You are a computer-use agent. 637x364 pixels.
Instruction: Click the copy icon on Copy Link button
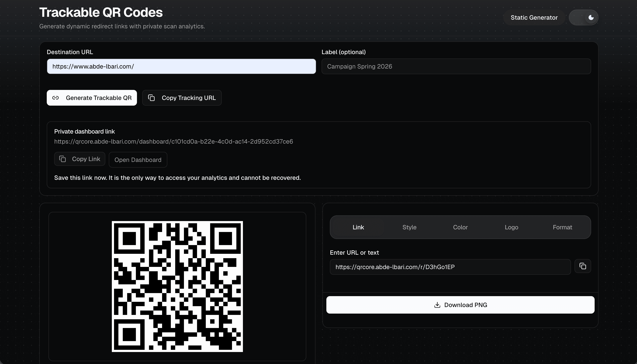(62, 159)
